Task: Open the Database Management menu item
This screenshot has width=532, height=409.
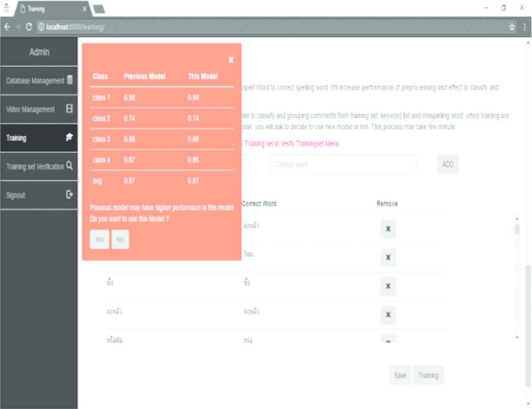Action: pyautogui.click(x=35, y=81)
